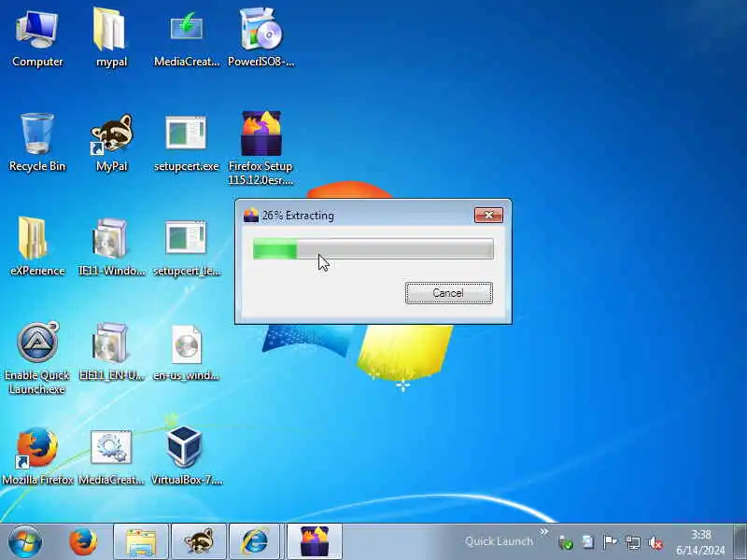Open the Windows Start menu
Image resolution: width=747 pixels, height=560 pixels.
tap(25, 541)
